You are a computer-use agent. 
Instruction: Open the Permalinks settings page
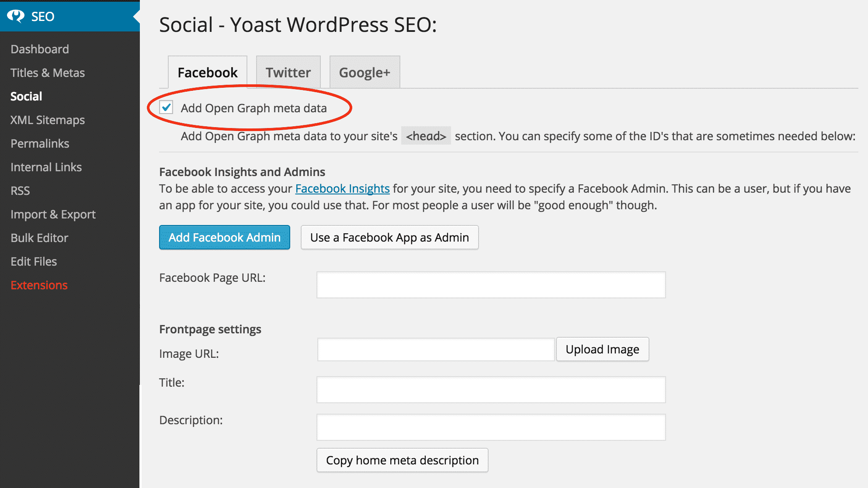[x=40, y=143]
